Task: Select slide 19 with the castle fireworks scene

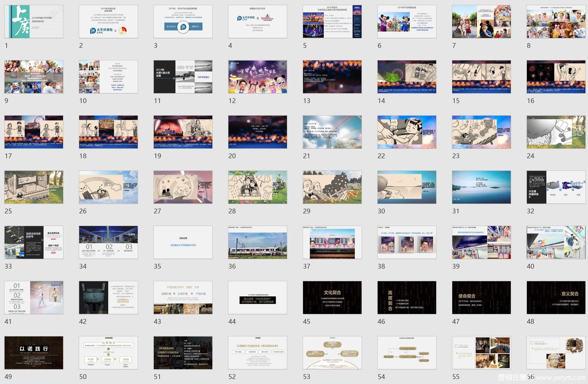Action: 183,132
